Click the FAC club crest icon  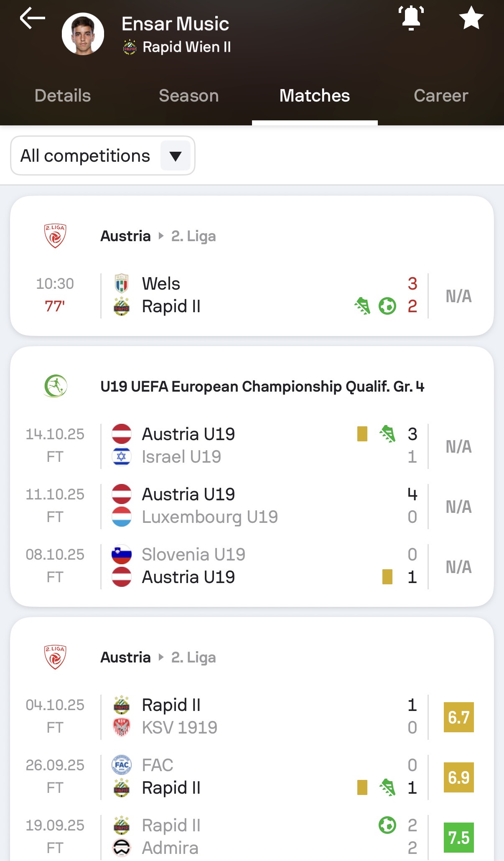(122, 765)
